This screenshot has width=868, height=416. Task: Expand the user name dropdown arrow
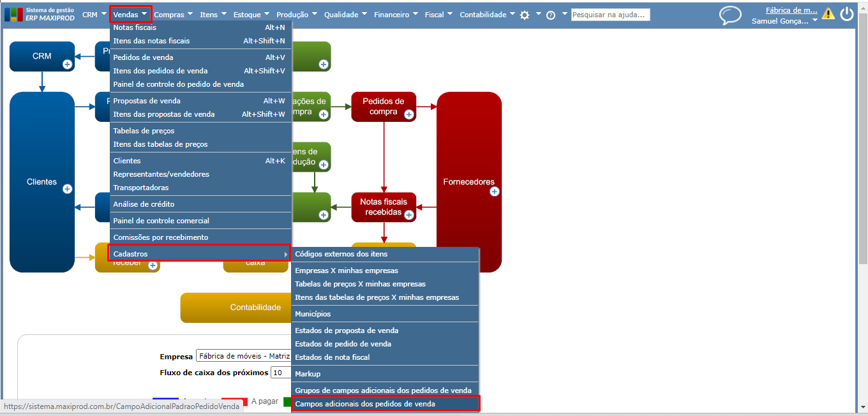[x=814, y=21]
